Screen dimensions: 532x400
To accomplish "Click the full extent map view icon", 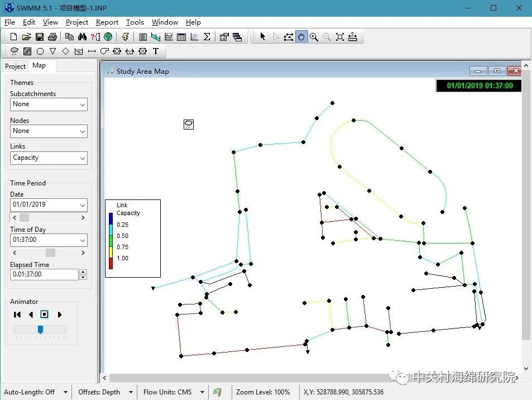I will point(339,37).
